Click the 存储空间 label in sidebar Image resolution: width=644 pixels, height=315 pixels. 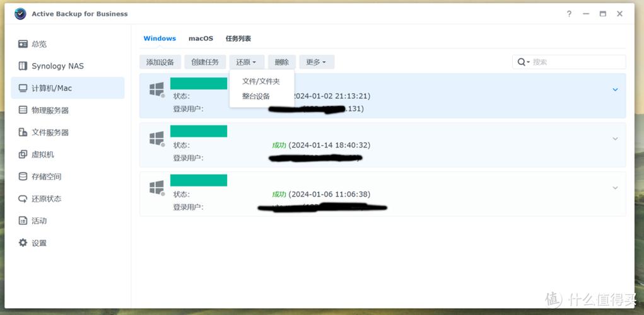pos(47,177)
